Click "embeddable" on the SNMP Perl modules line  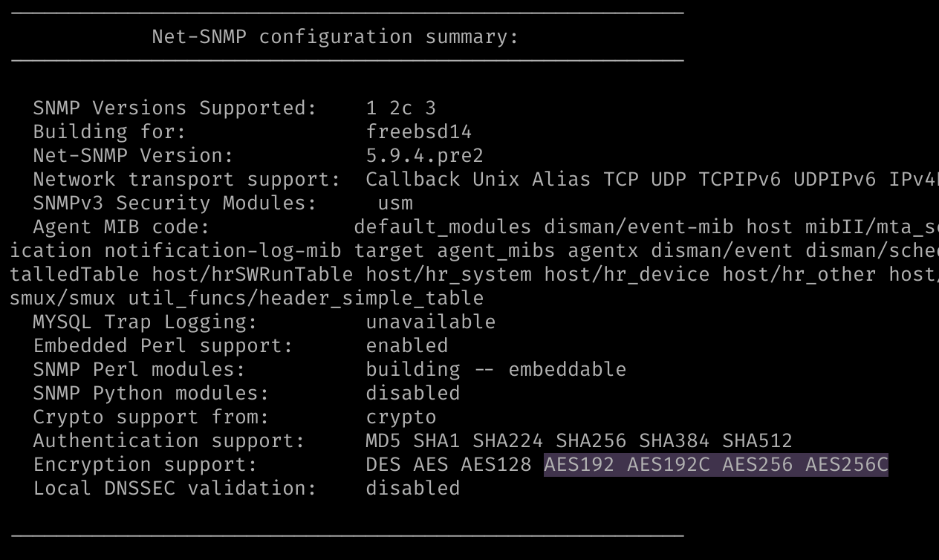567,370
